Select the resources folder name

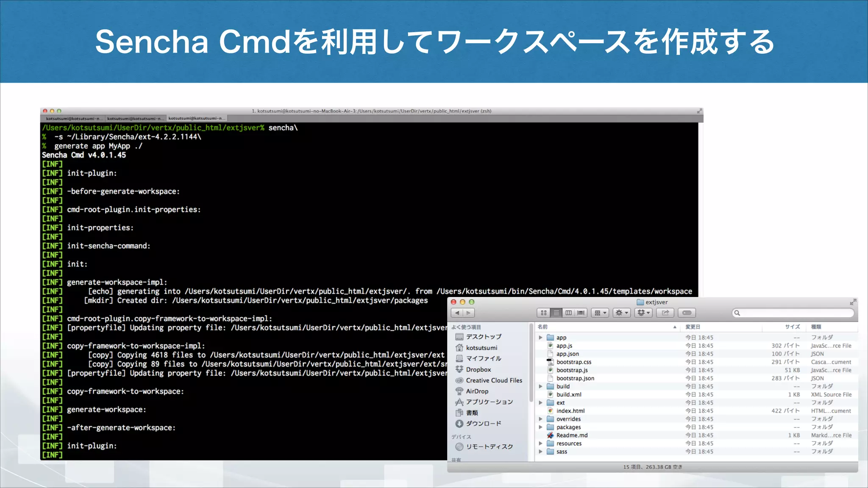tap(569, 444)
